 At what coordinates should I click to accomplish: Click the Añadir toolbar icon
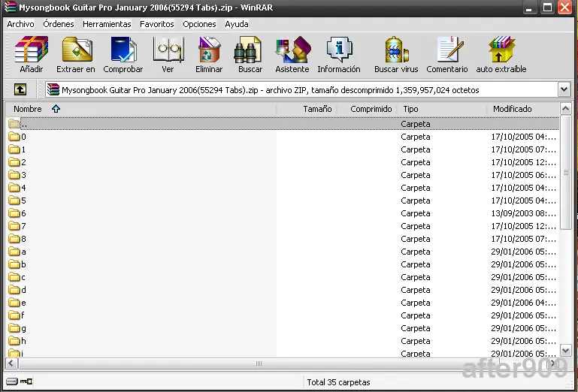pyautogui.click(x=32, y=49)
